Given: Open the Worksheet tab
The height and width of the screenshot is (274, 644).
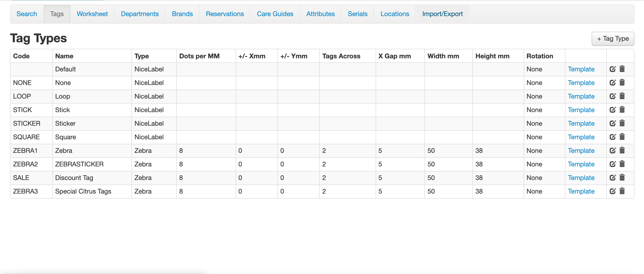Looking at the screenshot, I should coord(92,14).
